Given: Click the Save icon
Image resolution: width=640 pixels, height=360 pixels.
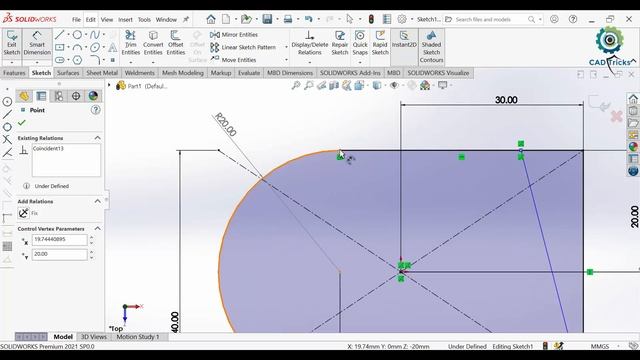Looking at the screenshot, I should 267,19.
